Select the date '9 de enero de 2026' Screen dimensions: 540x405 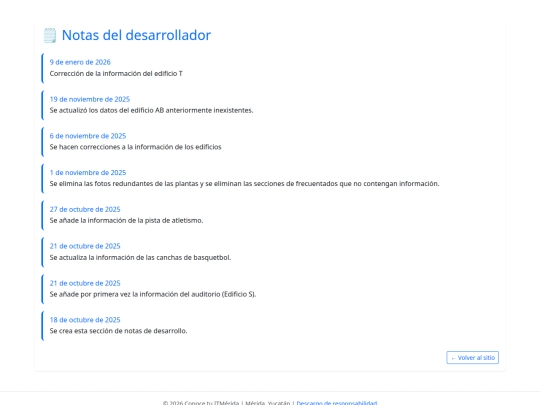[80, 62]
